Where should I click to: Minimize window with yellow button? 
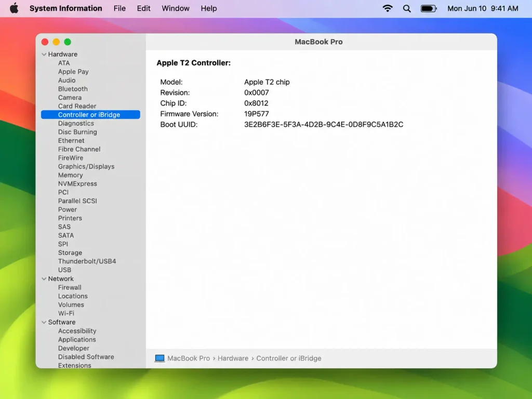click(56, 42)
